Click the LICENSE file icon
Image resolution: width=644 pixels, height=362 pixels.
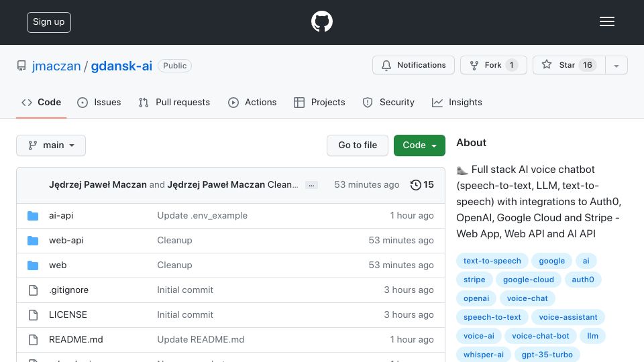pyautogui.click(x=33, y=315)
